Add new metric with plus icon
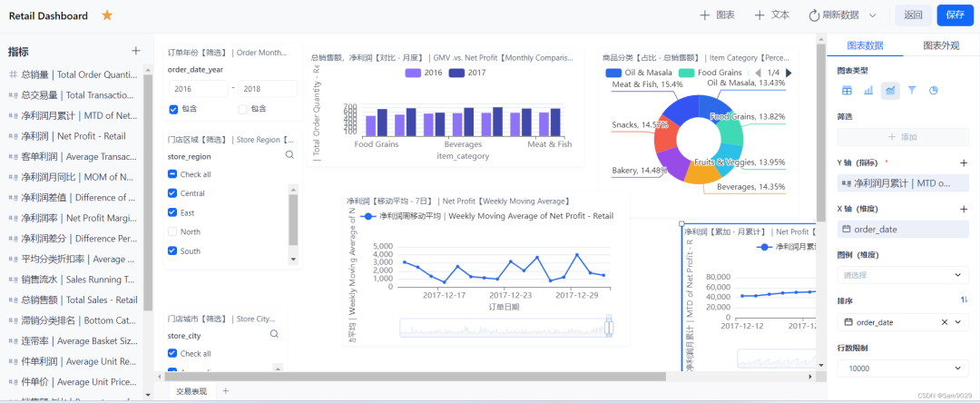 (135, 51)
